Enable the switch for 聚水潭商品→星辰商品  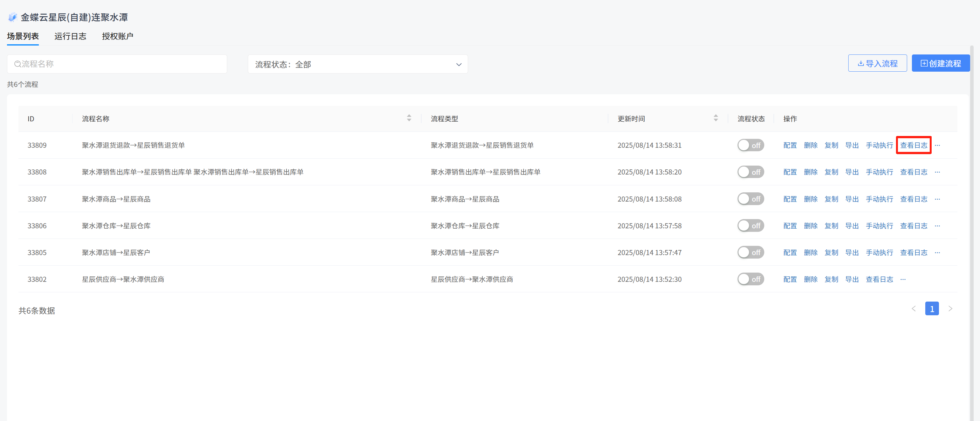pyautogui.click(x=750, y=199)
